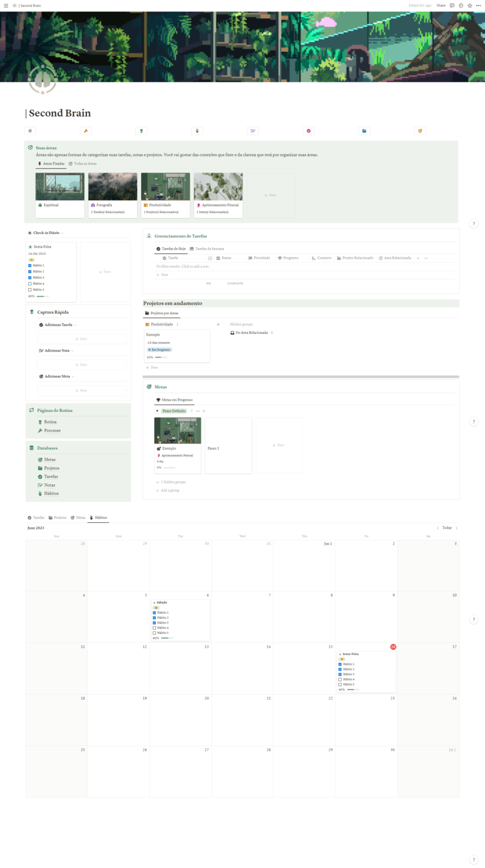This screenshot has height=868, width=485.
Task: Click the blue folder icon button
Action: [x=364, y=131]
